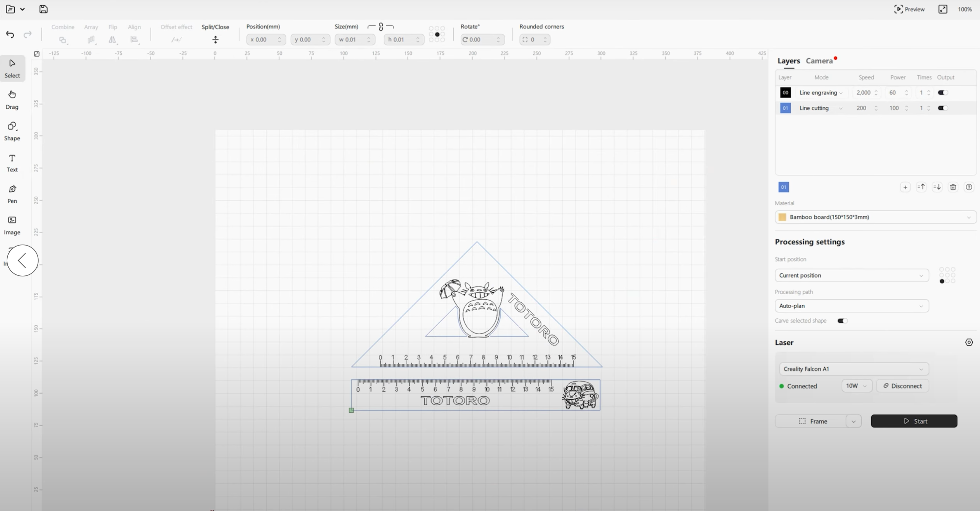Viewport: 980px width, 511px height.
Task: Open the Processing path Auto-plan dropdown
Action: point(852,306)
